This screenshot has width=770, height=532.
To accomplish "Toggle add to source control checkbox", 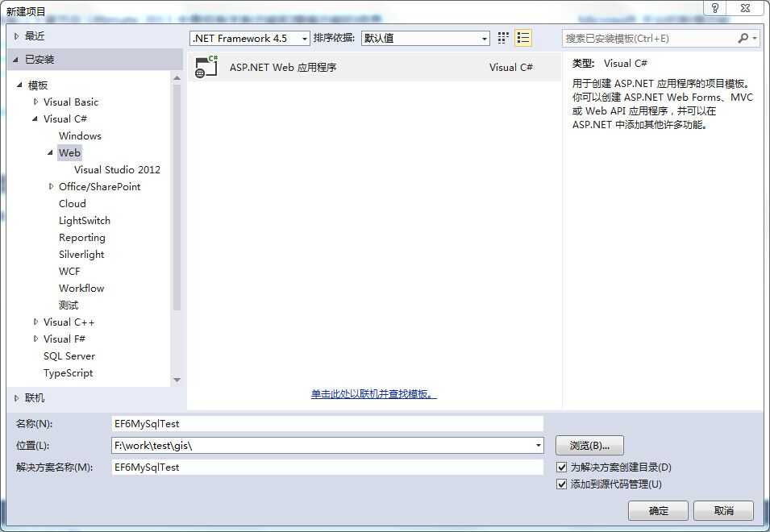I will 562,484.
